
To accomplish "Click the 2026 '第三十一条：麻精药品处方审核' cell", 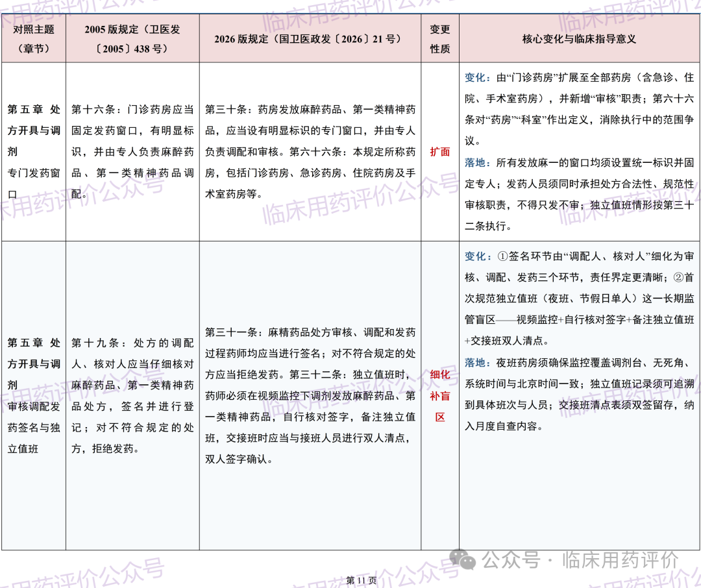I will (310, 396).
